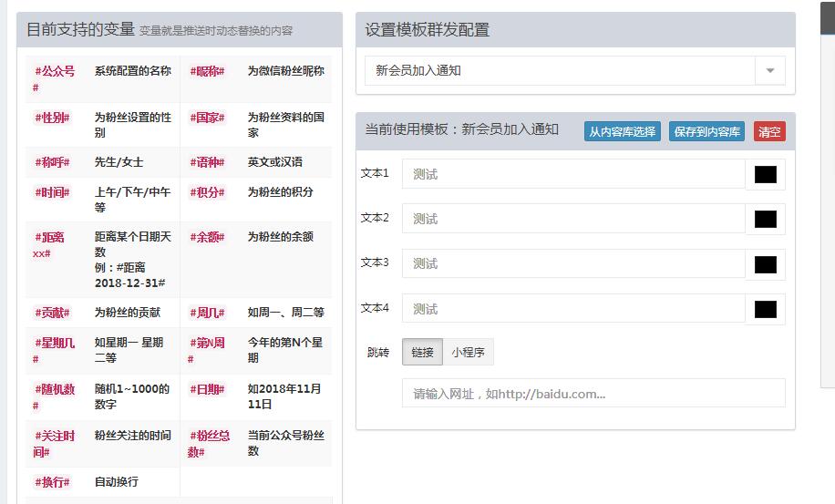
Task: Click the URL input field for jump link
Action: click(x=593, y=394)
